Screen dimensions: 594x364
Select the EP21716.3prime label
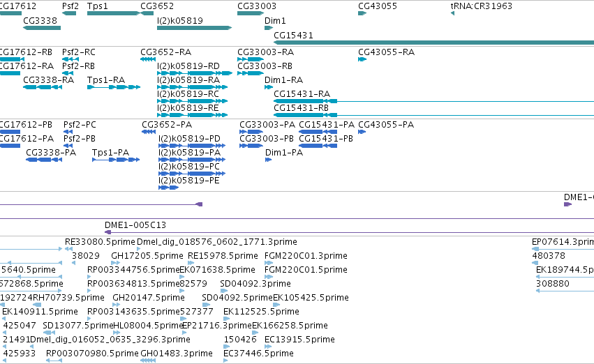tap(217, 326)
